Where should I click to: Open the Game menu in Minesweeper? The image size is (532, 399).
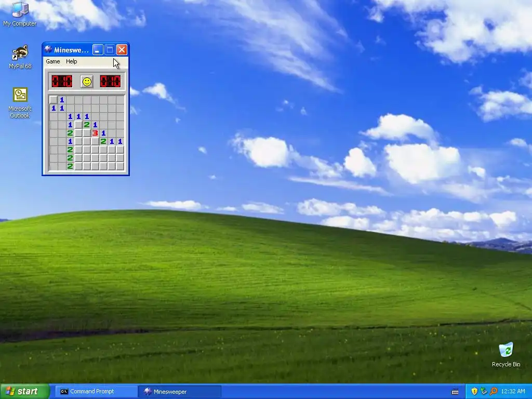point(53,61)
